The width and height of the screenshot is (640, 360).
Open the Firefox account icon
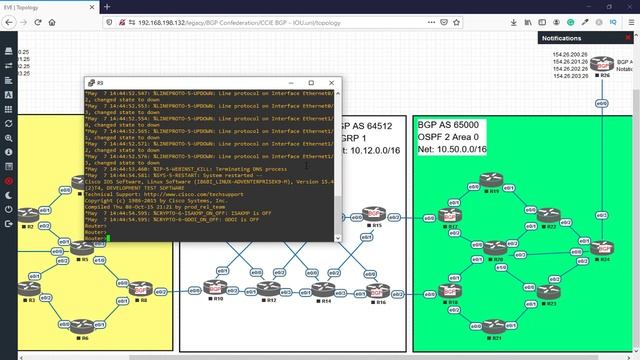pos(556,22)
